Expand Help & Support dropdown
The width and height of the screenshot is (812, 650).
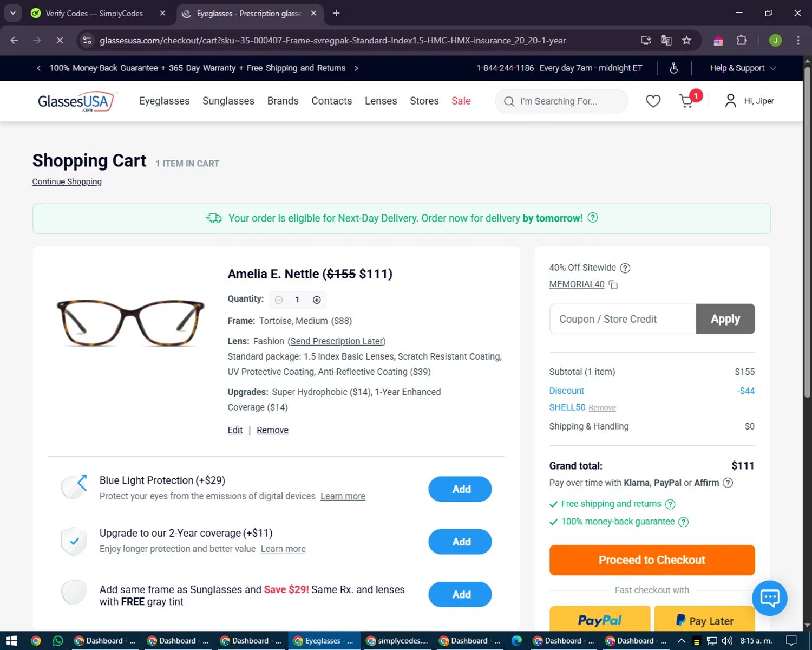tap(743, 68)
